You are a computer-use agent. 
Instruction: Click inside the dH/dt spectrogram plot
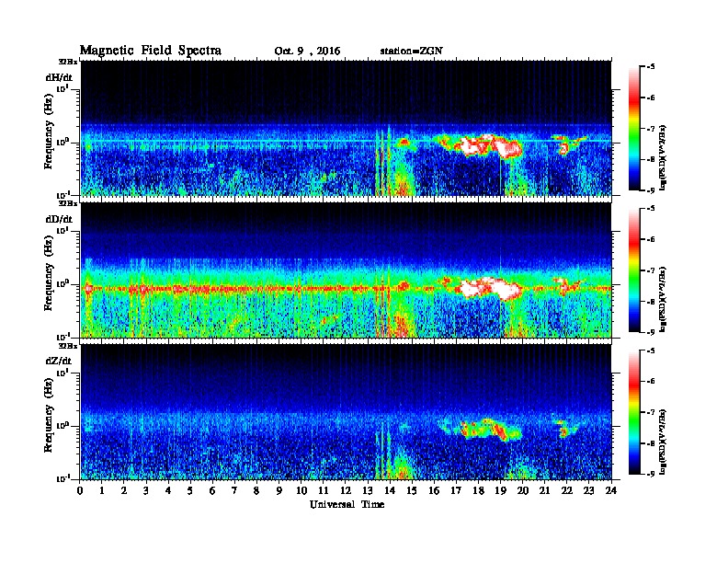[x=346, y=128]
